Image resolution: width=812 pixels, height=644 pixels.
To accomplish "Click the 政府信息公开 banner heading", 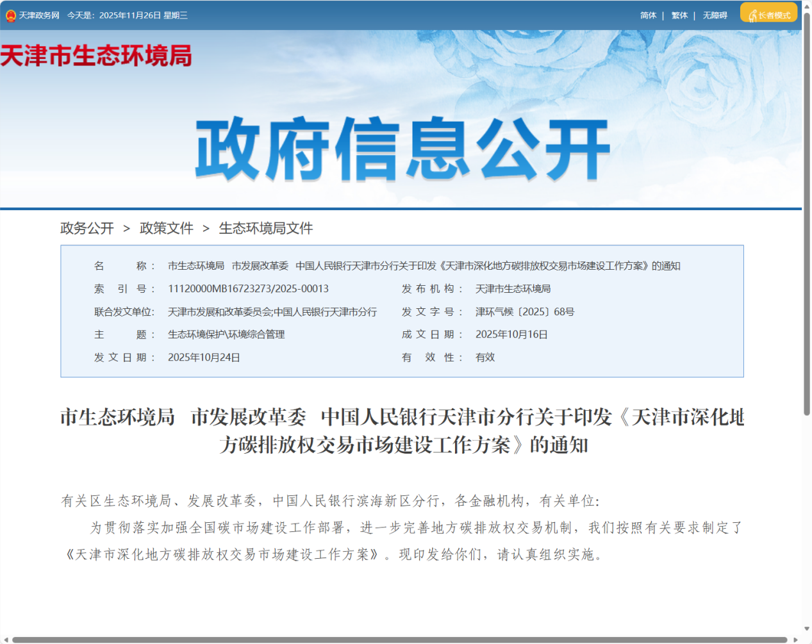I will pyautogui.click(x=402, y=146).
